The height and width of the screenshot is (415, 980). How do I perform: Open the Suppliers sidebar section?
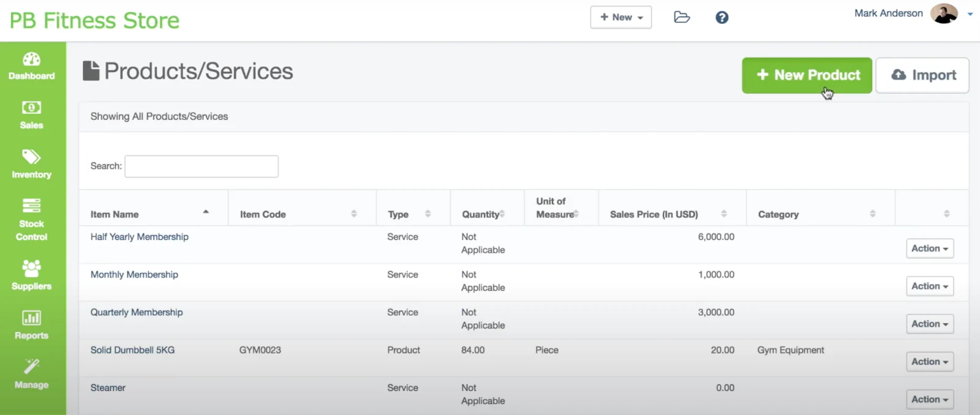(32, 275)
